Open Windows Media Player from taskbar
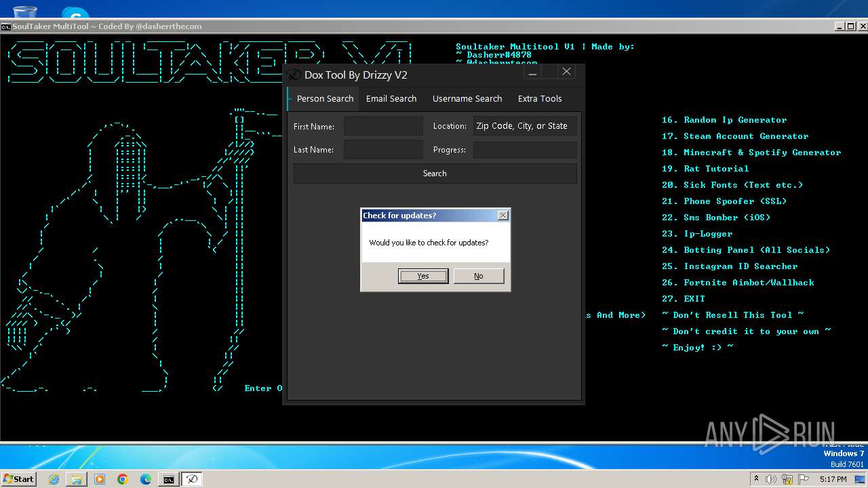868x488 pixels. 100,479
